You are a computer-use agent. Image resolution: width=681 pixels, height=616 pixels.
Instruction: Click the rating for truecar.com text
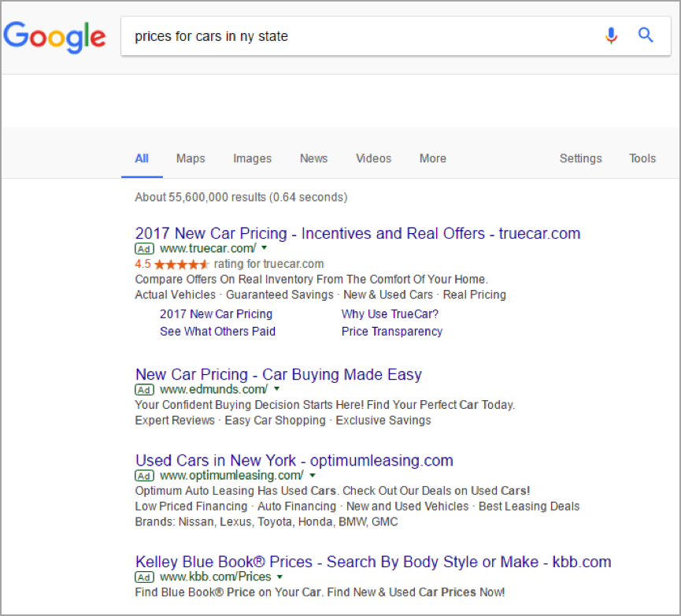(x=268, y=264)
